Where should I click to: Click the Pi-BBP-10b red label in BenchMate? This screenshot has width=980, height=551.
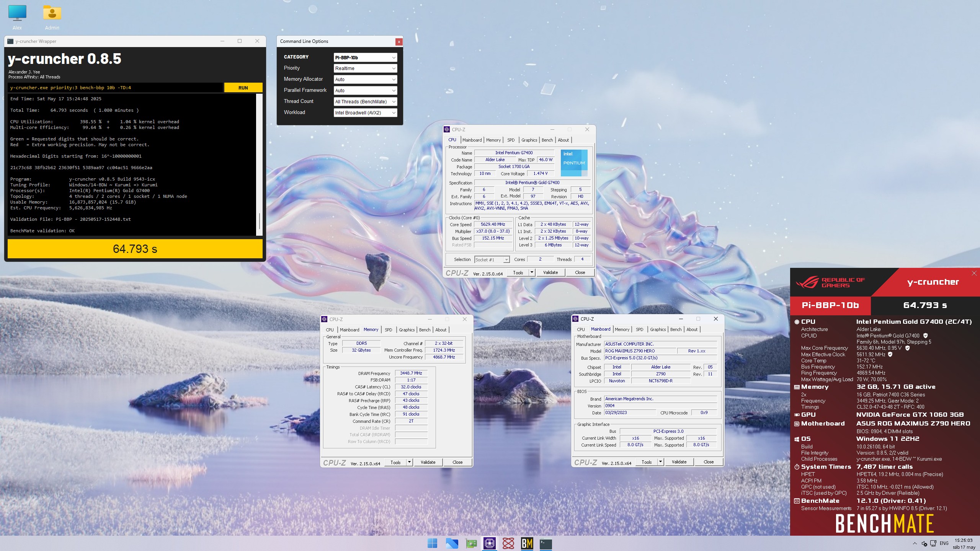tap(830, 305)
